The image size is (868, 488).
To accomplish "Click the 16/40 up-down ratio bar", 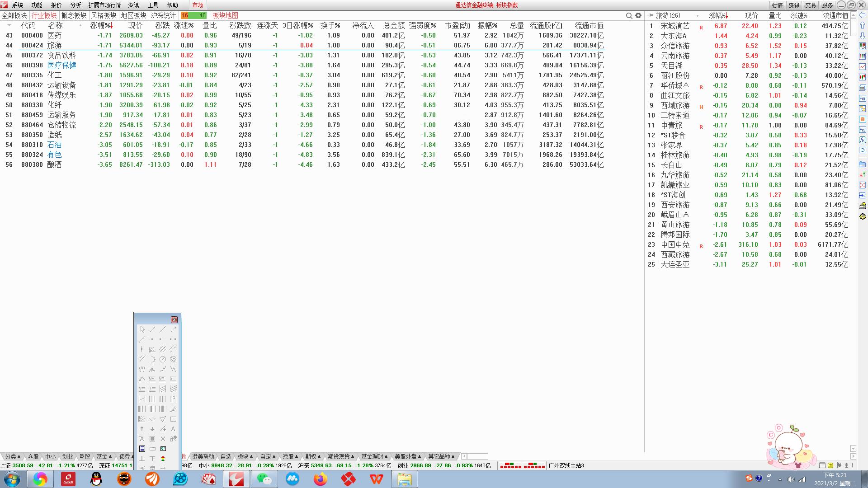I will pyautogui.click(x=193, y=15).
